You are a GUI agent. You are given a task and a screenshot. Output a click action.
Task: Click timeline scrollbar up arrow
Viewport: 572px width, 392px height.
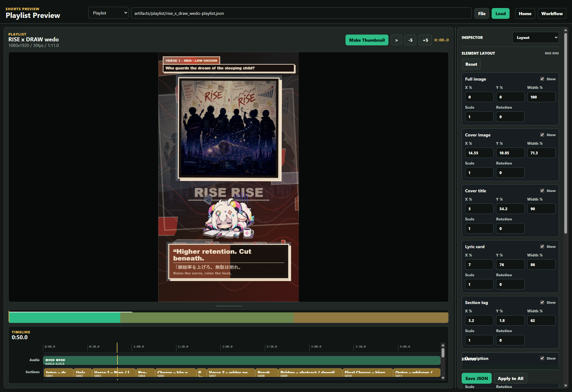point(443,345)
